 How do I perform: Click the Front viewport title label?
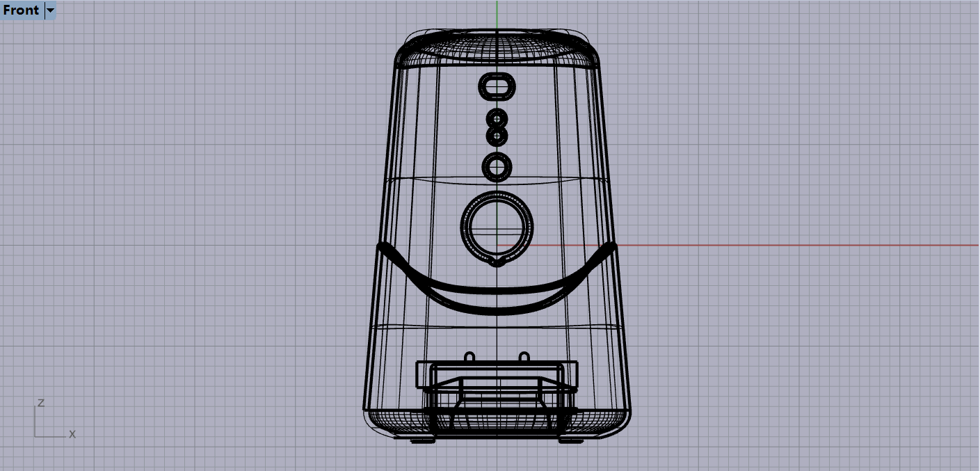[21, 10]
